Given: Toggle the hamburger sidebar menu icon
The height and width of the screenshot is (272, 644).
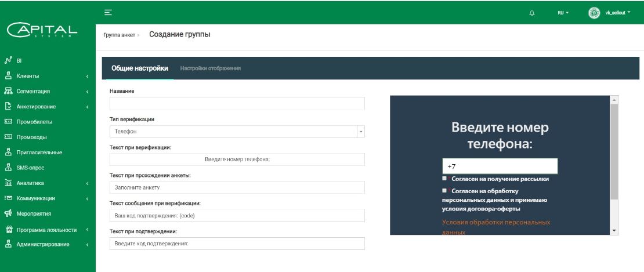Looking at the screenshot, I should [x=108, y=13].
